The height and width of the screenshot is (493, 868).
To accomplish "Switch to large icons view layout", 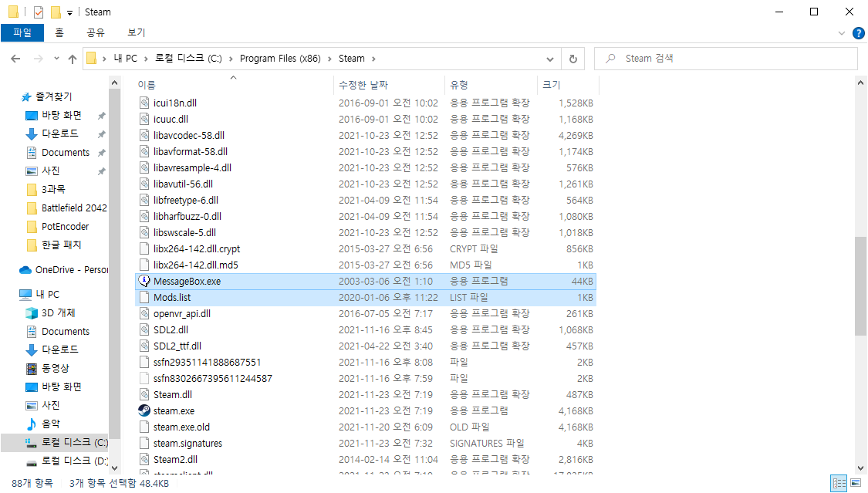I will point(856,482).
